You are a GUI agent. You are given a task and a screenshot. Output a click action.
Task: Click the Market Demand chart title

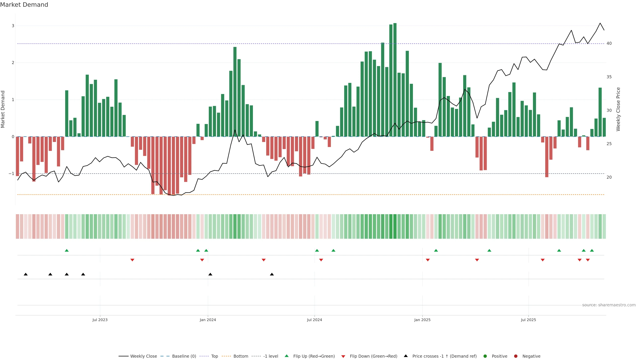tap(24, 5)
